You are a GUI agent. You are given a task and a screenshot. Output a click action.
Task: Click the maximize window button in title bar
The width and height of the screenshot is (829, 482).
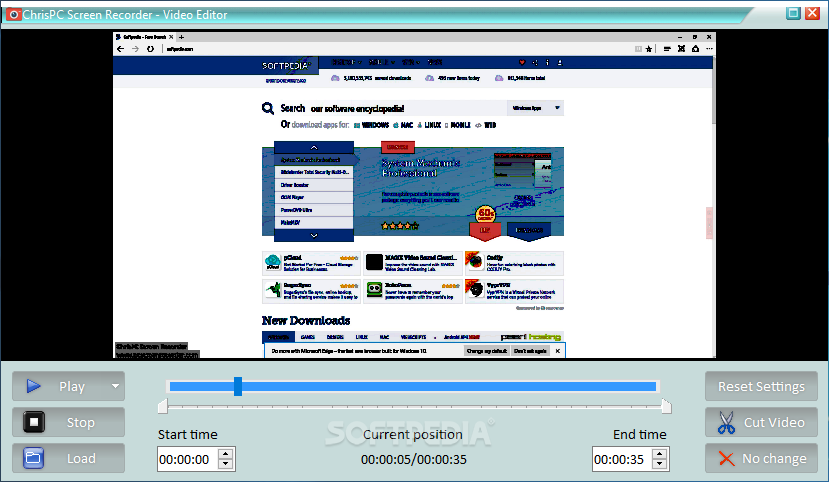coord(793,13)
